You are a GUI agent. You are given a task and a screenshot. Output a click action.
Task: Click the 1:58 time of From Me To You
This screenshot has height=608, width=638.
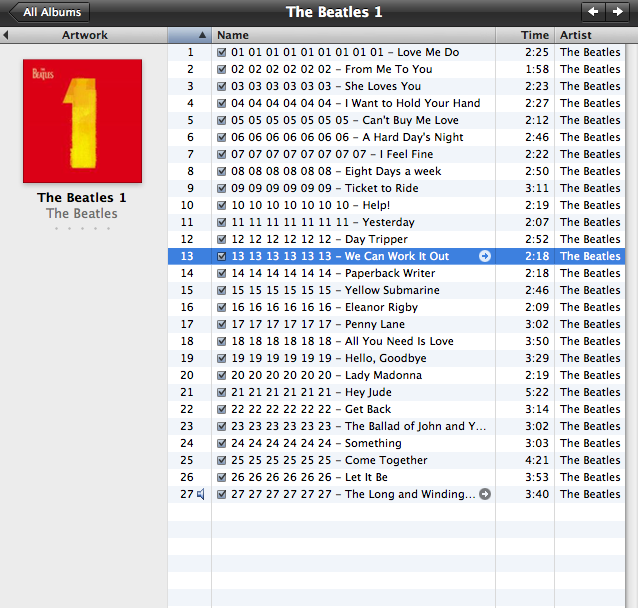point(537,69)
